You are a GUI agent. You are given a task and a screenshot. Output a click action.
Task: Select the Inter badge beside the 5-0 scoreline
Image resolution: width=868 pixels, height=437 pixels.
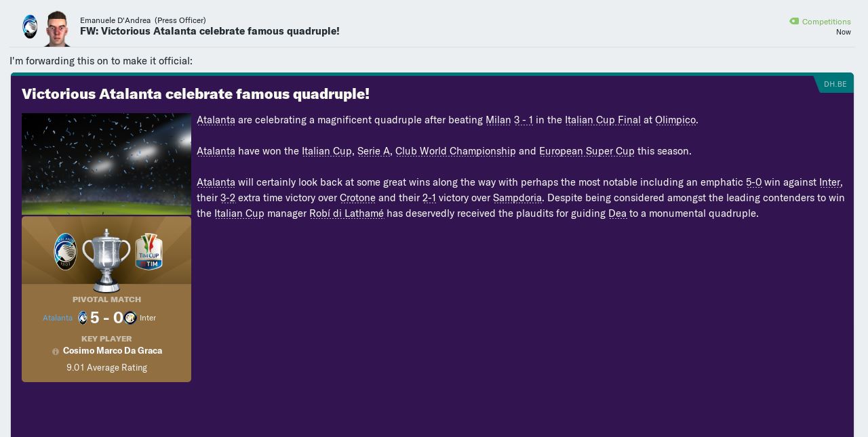(x=131, y=318)
